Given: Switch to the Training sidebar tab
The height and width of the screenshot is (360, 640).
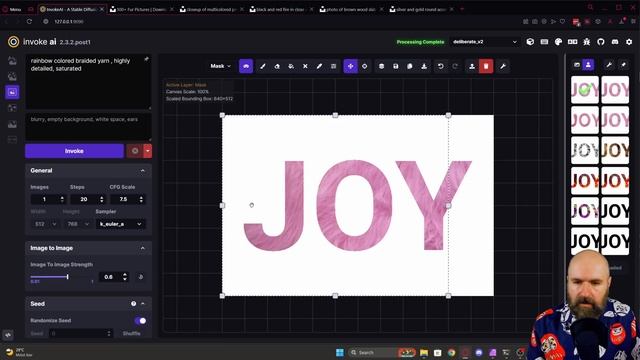Looking at the screenshot, I should pos(12,140).
